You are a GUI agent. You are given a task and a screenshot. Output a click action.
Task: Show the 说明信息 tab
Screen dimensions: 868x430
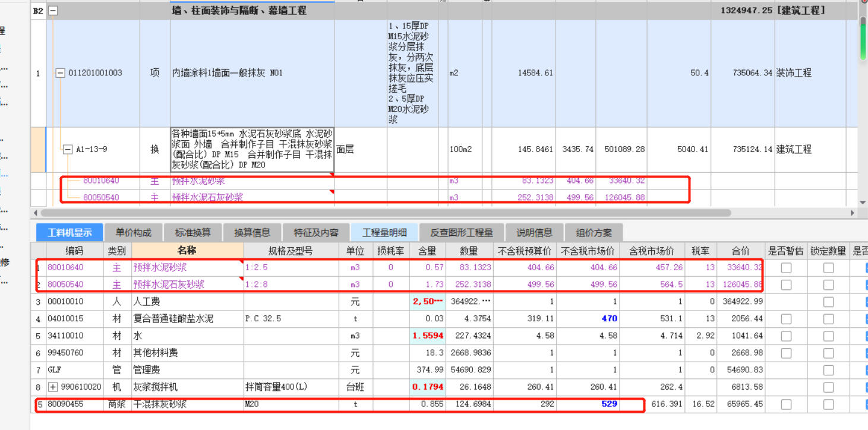click(x=534, y=232)
